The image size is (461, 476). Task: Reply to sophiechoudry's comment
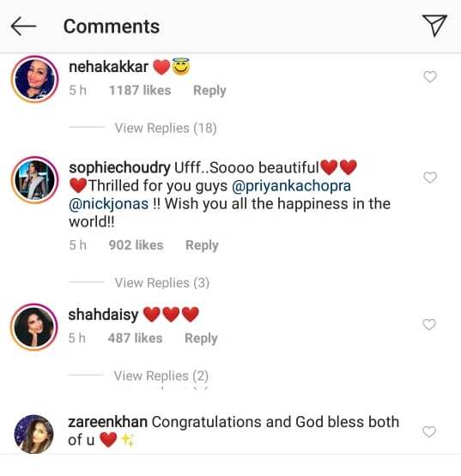coord(202,245)
